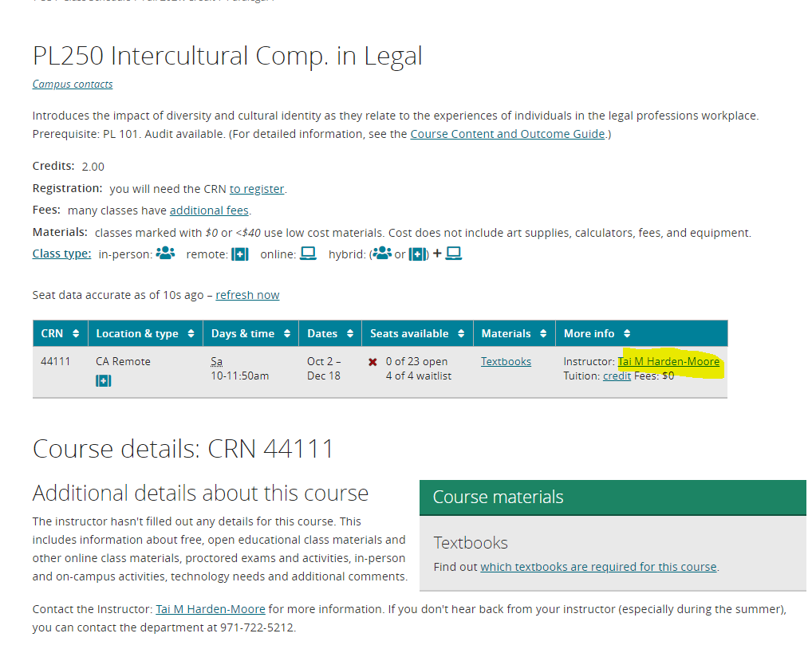This screenshot has height=649, width=812.
Task: Sort by Seats available using its arrows
Action: (461, 334)
